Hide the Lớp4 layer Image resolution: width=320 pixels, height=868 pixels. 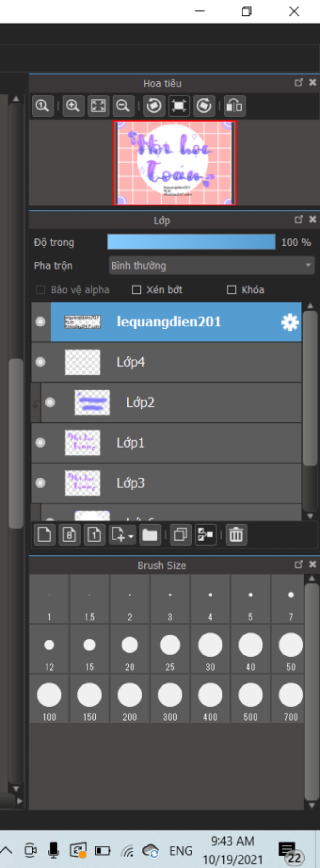click(40, 362)
